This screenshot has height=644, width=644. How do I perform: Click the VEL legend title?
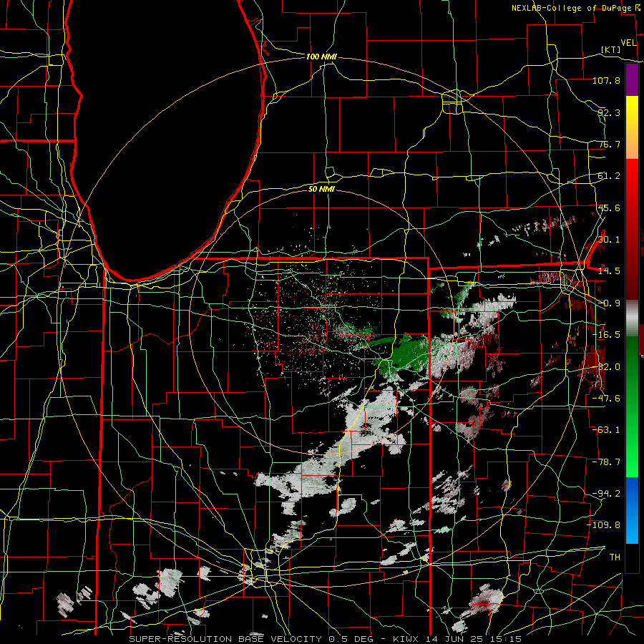point(628,43)
